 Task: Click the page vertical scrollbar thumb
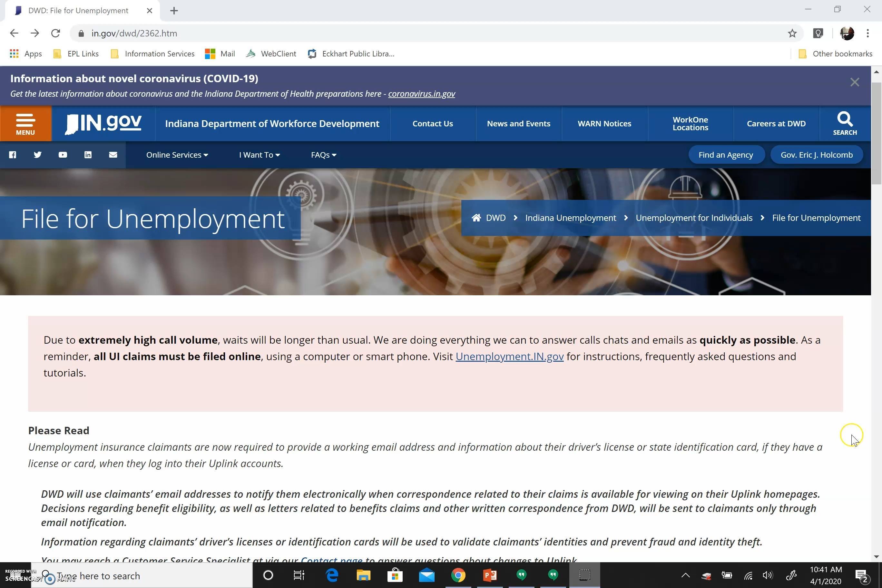click(877, 133)
